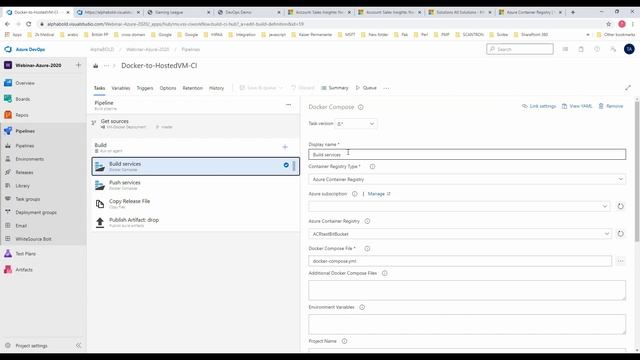This screenshot has height=360, width=640.
Task: Click the Manage subscription link
Action: (x=379, y=194)
